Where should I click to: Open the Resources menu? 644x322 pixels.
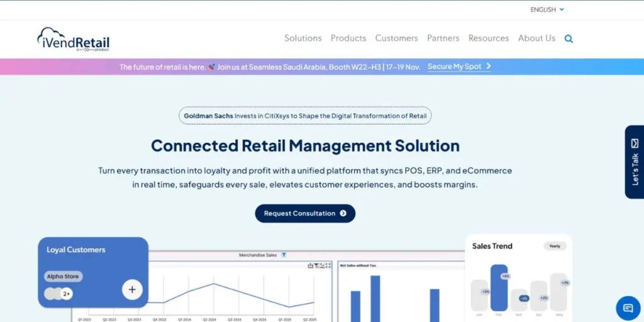489,38
